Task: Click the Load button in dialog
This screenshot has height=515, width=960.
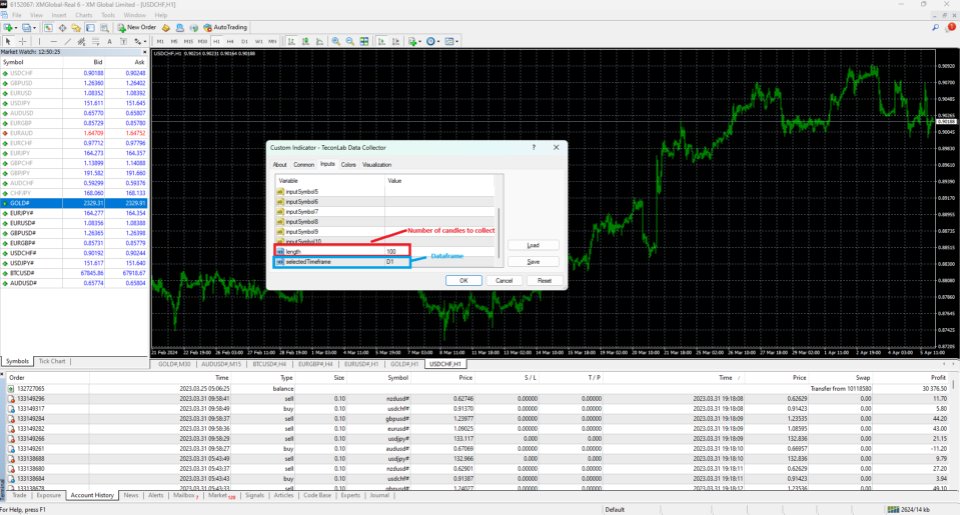Action: (533, 245)
